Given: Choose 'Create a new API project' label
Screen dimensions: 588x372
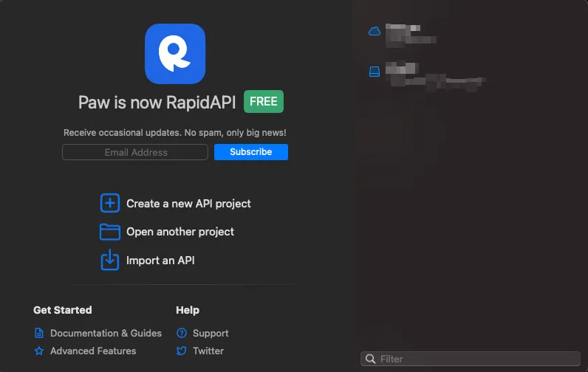Looking at the screenshot, I should pos(188,203).
